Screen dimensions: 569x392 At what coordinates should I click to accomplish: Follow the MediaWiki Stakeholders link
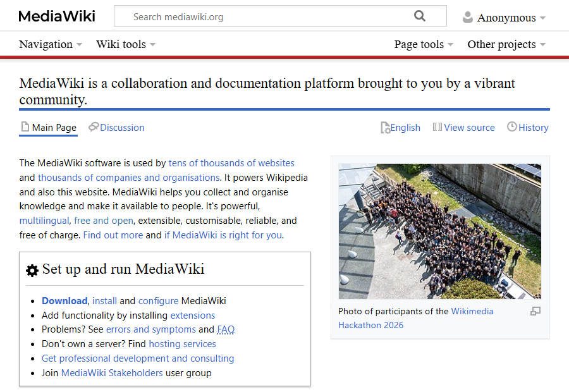click(112, 373)
